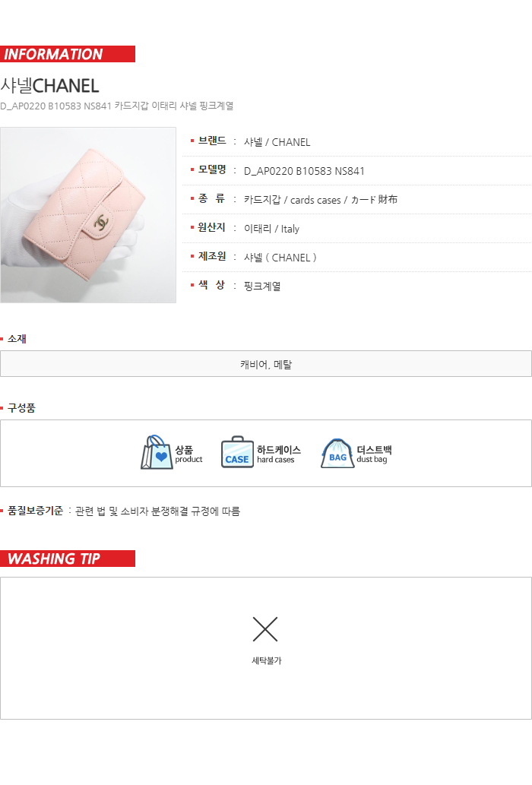Click the model name D_AP0220 B10583 NS841 value

pyautogui.click(x=304, y=171)
